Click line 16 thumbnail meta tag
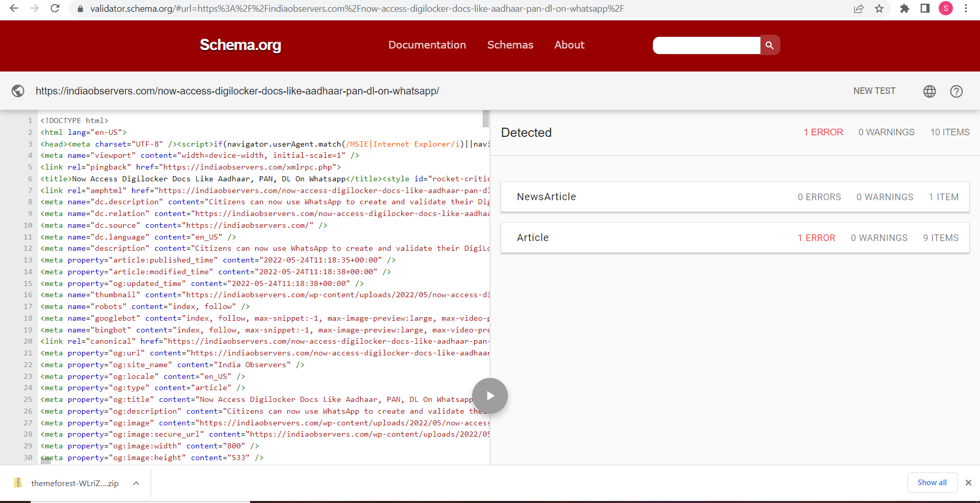 click(265, 295)
